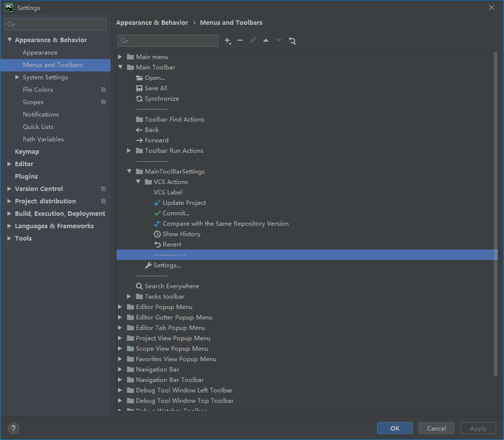Expand System Settings in the sidebar

tap(17, 77)
